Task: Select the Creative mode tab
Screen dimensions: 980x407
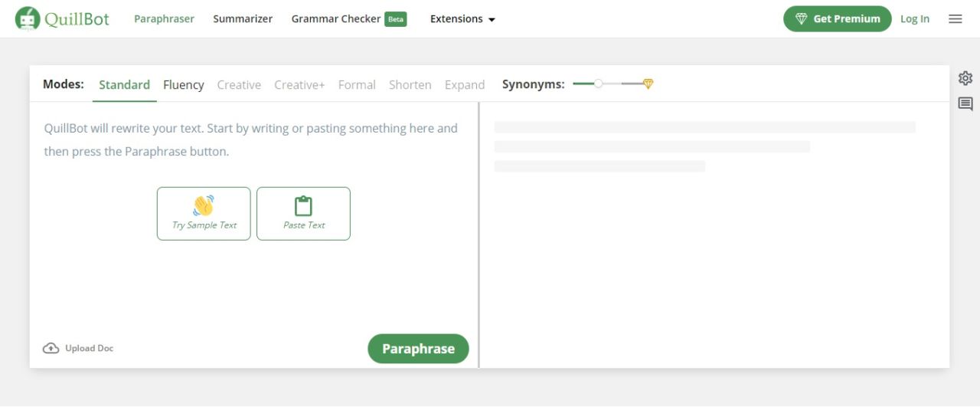Action: click(x=239, y=84)
